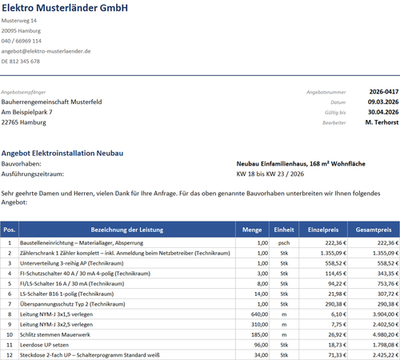Image resolution: width=400 pixels, height=360 pixels.
Task: Select the VAT ID DE 812 345 678
Action: [x=21, y=62]
